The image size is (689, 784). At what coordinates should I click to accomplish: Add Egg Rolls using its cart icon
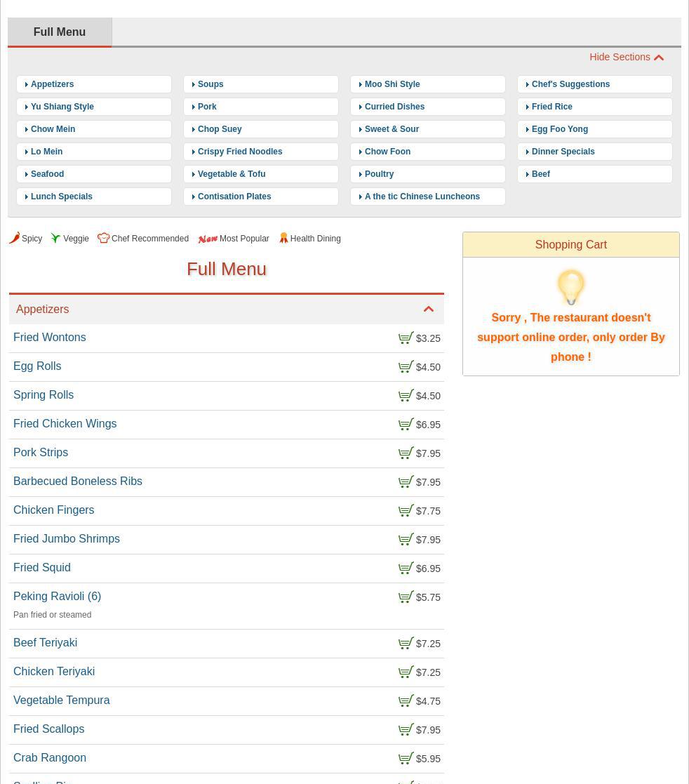(x=406, y=367)
